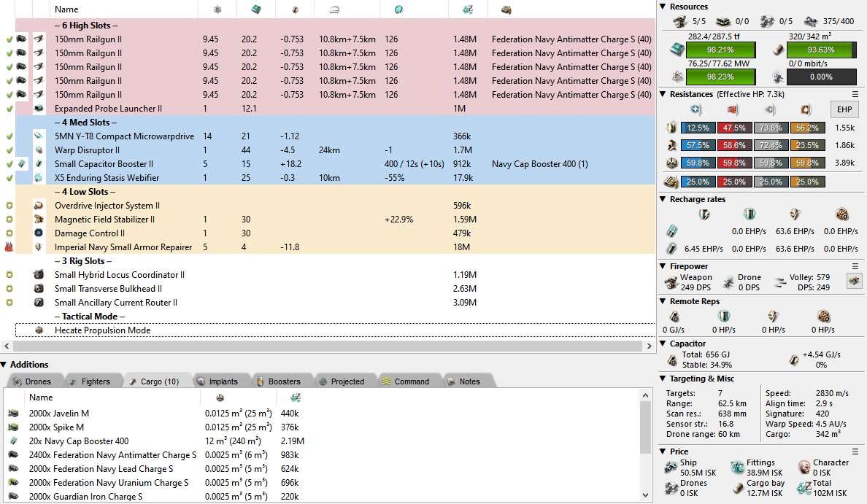Open the Resistances panel hamburger menu
Screen dimensions: 867x504
855,94
